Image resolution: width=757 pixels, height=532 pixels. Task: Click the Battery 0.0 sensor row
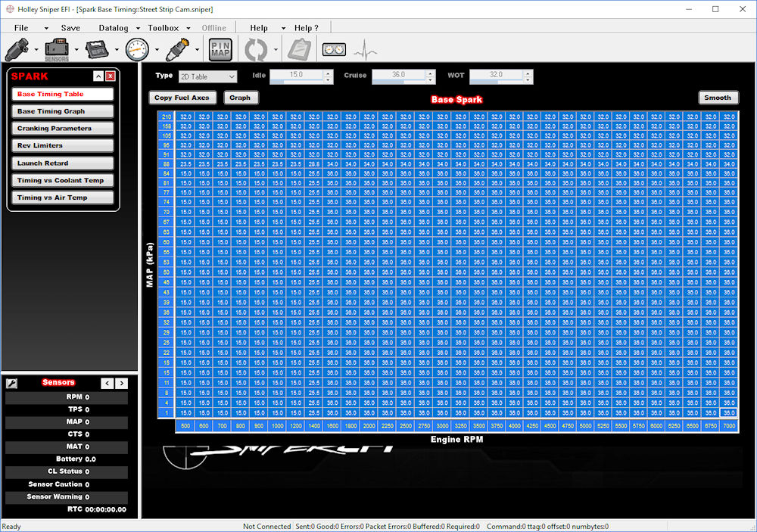point(67,459)
